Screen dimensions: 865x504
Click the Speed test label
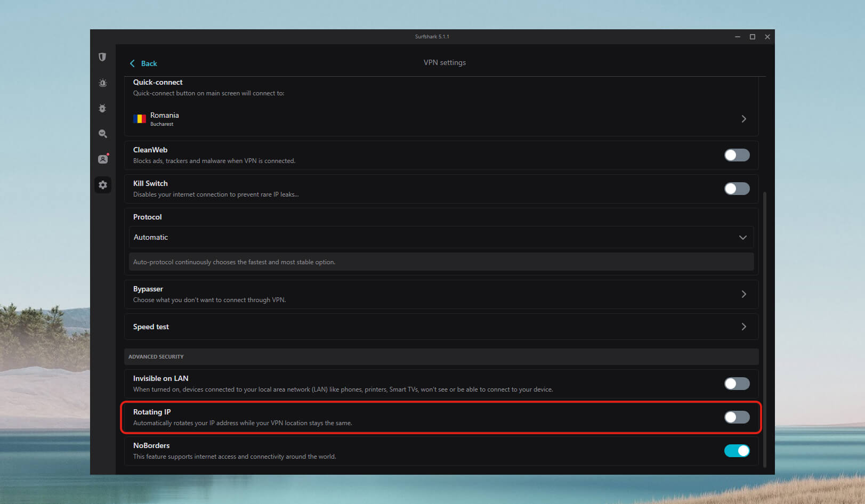pyautogui.click(x=151, y=327)
